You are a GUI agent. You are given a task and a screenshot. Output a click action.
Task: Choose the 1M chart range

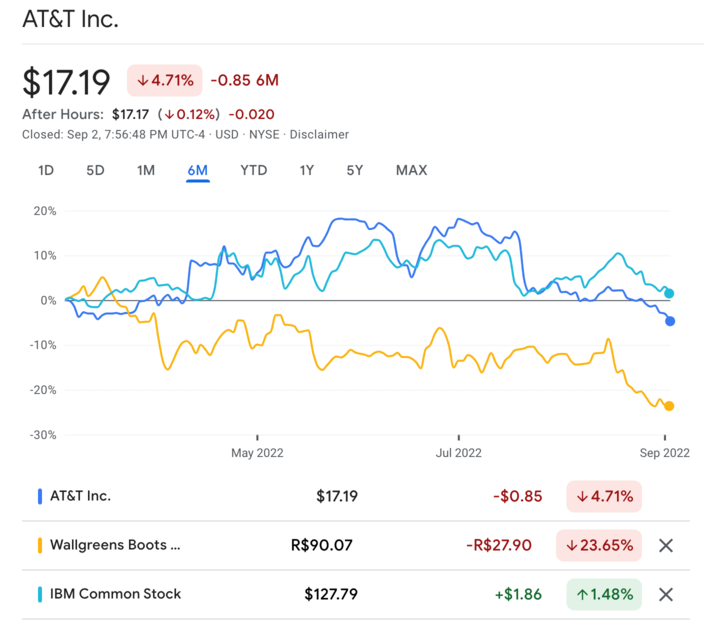click(x=146, y=171)
